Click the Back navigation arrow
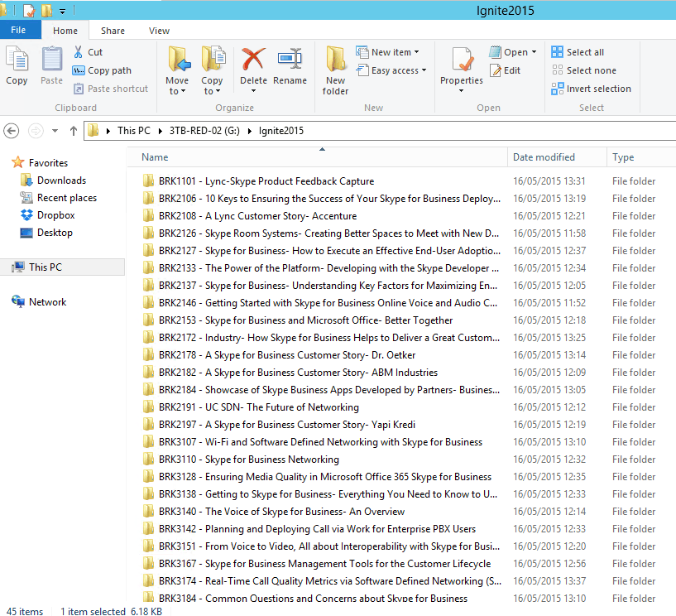Viewport: 676px width, 616px height. click(12, 131)
